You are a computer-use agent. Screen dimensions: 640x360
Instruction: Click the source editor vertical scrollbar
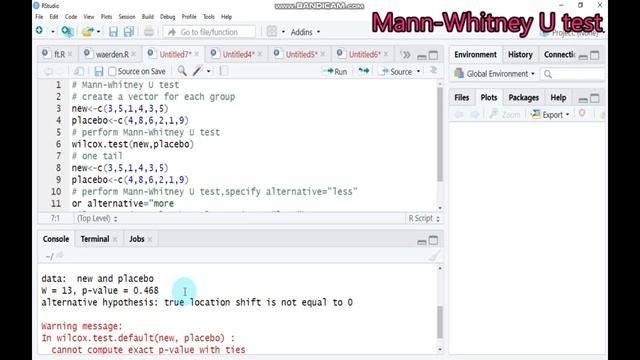click(x=440, y=135)
